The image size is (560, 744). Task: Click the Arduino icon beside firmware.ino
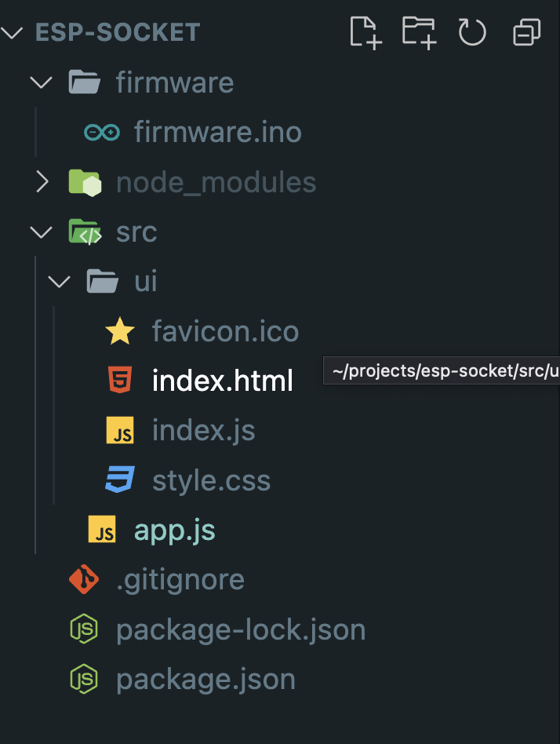pos(102,133)
